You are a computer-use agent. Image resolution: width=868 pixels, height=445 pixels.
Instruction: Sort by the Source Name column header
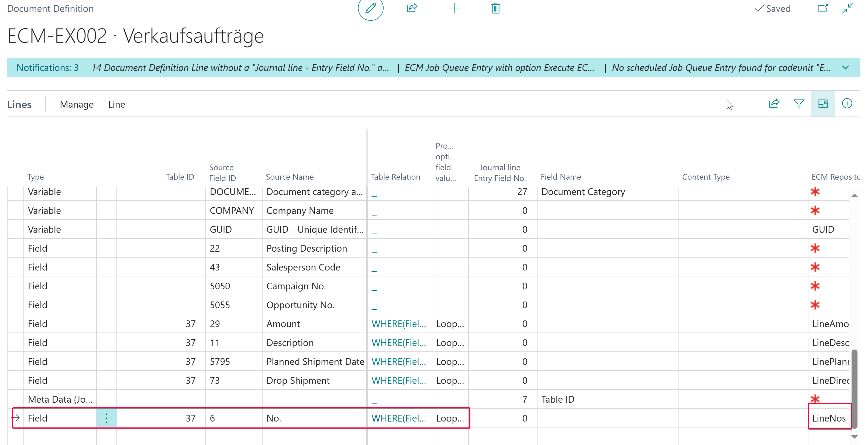pyautogui.click(x=290, y=177)
